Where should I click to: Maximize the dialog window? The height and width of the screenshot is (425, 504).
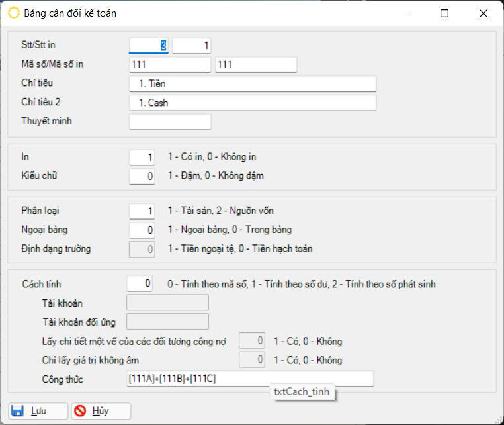(444, 13)
